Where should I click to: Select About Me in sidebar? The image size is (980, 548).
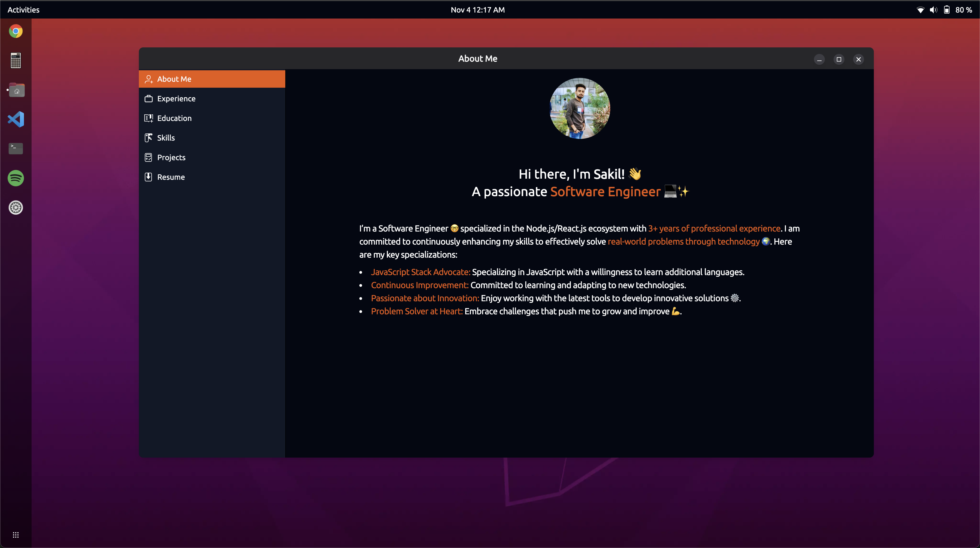212,79
